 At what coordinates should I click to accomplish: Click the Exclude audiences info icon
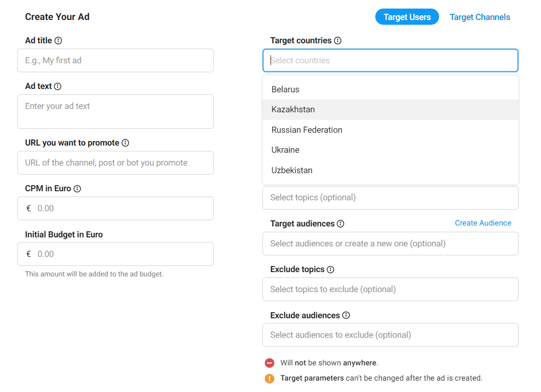pos(347,315)
